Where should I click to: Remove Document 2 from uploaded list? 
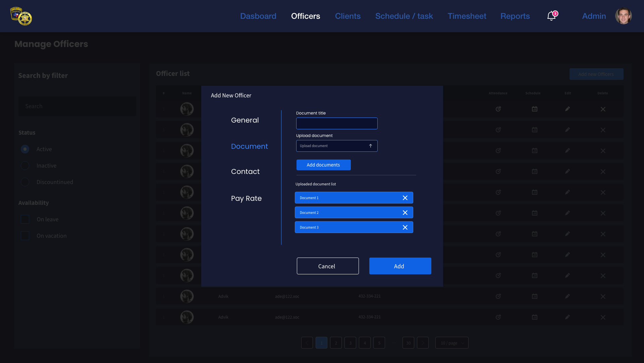[405, 213]
